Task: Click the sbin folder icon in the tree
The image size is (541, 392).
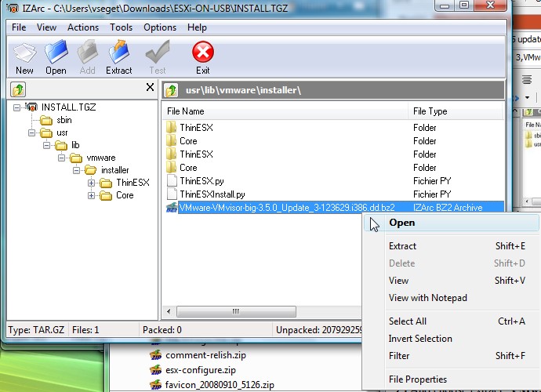Action: click(x=46, y=121)
